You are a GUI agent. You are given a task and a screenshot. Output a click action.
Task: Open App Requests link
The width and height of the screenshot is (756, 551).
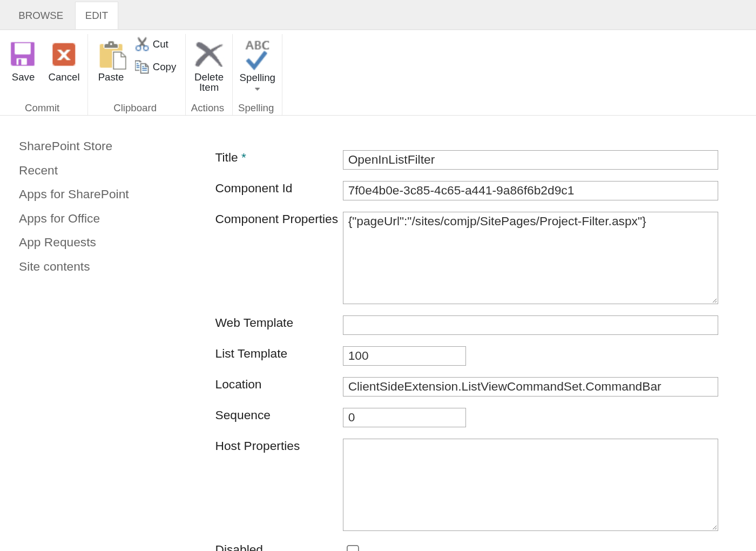[x=57, y=243]
